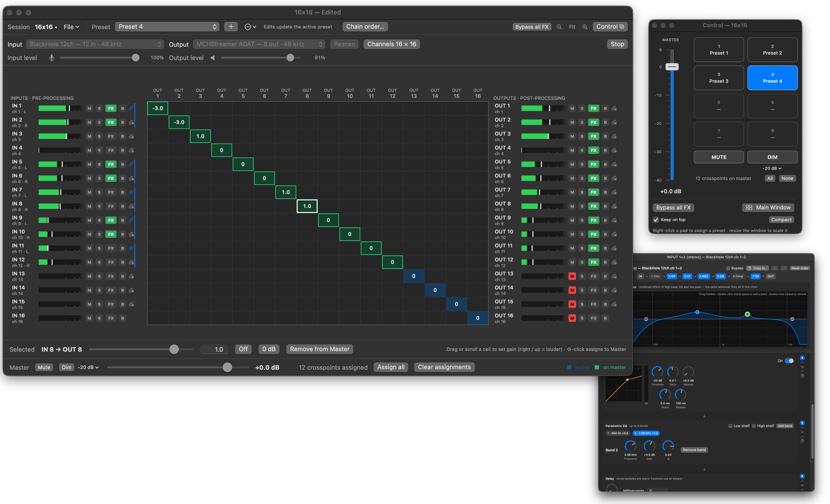Tick the Bypass checkbox in the INPUT 1+2 window
This screenshot has height=504, width=830.
(x=728, y=268)
